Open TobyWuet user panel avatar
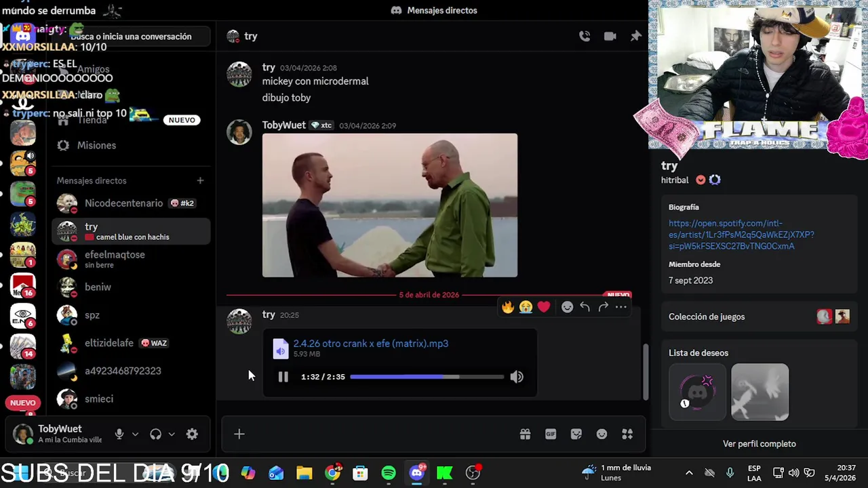This screenshot has height=488, width=868. pyautogui.click(x=23, y=434)
